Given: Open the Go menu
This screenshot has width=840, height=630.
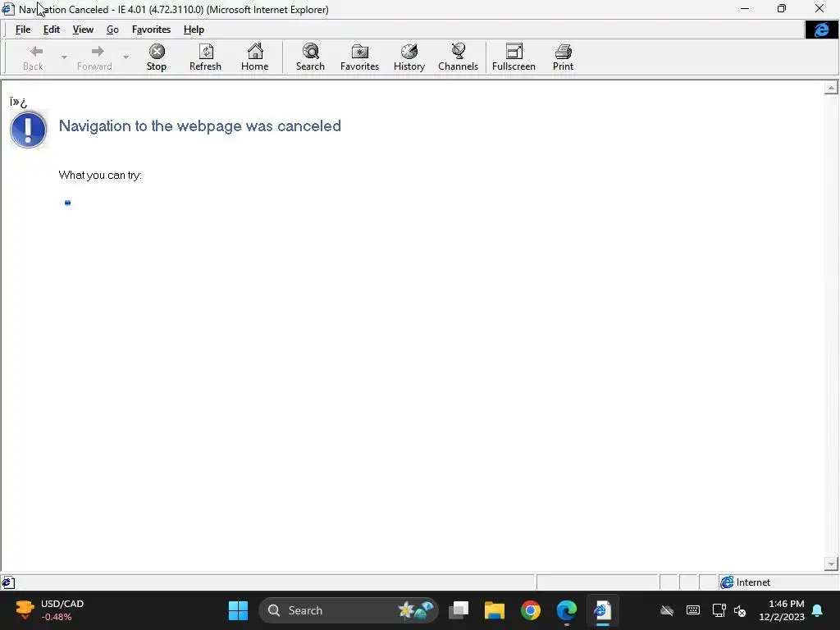Looking at the screenshot, I should coord(112,30).
